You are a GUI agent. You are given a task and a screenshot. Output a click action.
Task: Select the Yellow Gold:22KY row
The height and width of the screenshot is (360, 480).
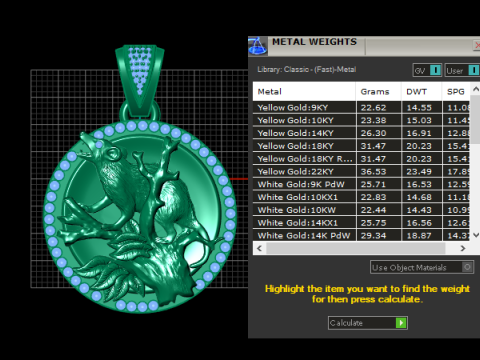click(361, 172)
